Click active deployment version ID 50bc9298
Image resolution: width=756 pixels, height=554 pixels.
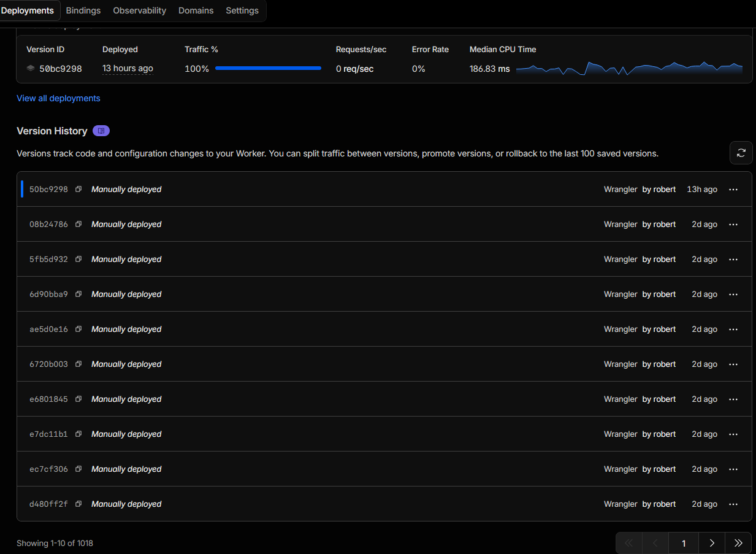pyautogui.click(x=61, y=69)
